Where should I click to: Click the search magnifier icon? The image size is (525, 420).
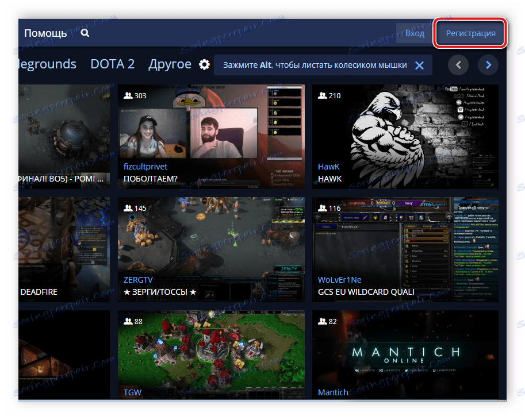85,33
